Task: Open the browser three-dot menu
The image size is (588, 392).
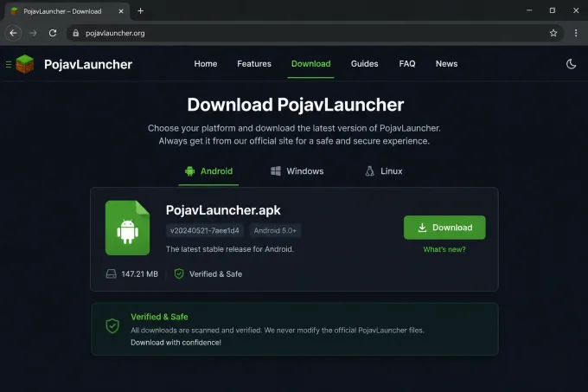Action: [576, 33]
